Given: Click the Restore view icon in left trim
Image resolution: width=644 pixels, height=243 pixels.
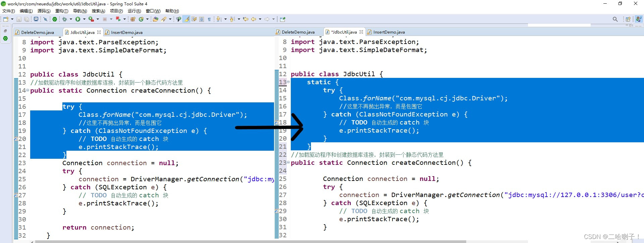Looking at the screenshot, I should coord(5,31).
